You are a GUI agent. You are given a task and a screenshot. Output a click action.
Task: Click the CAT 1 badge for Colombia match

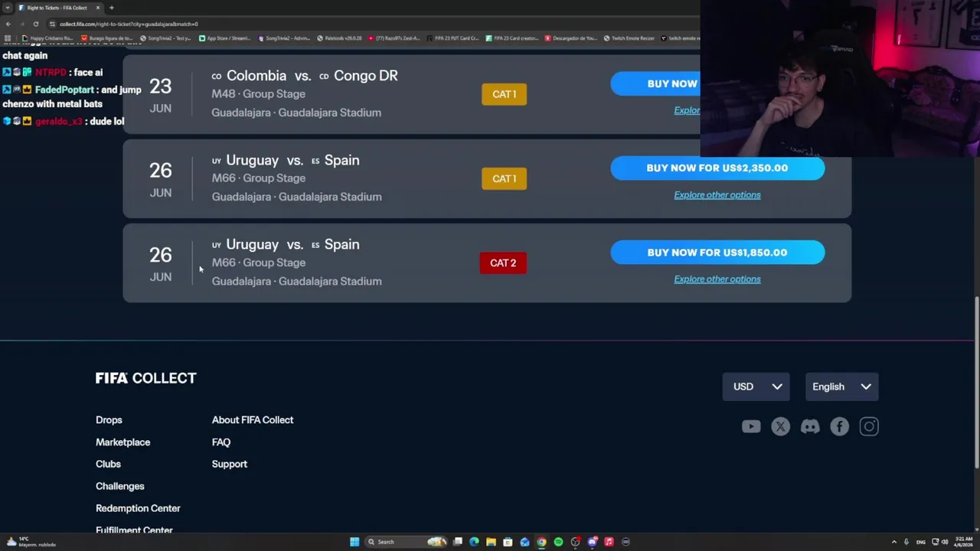click(x=504, y=94)
